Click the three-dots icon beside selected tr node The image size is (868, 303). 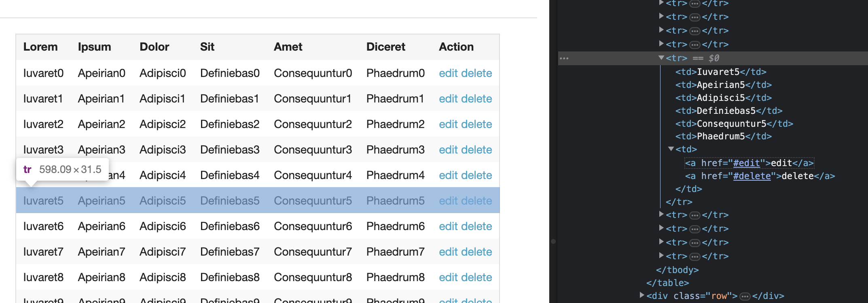click(564, 58)
